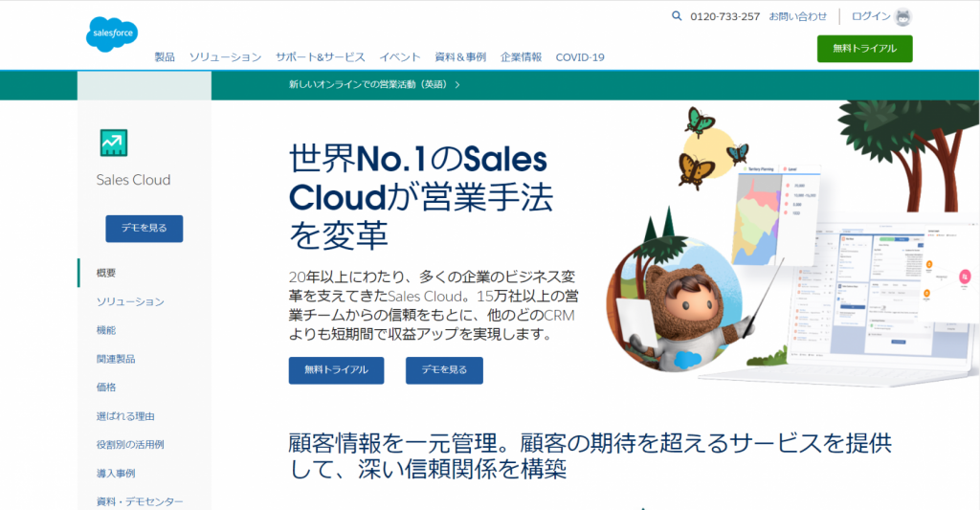Click the Sales Cloud chart icon
Screen dimensions: 980x510
(114, 143)
